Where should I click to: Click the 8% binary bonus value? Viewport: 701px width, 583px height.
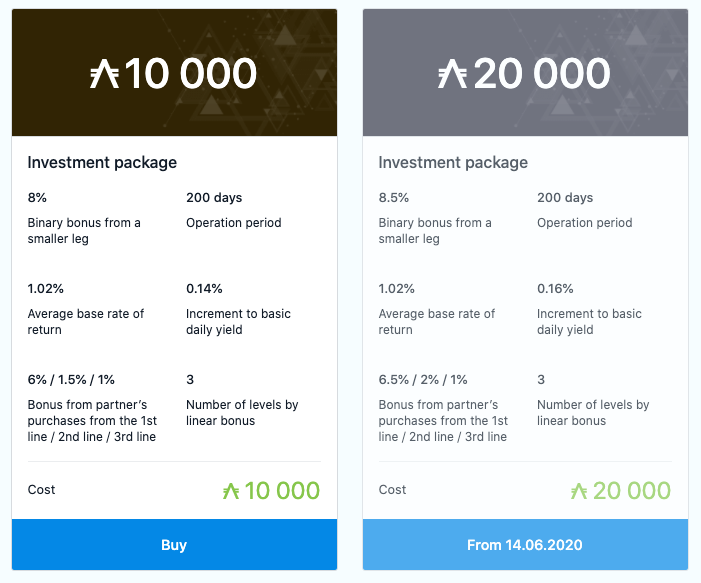37,198
